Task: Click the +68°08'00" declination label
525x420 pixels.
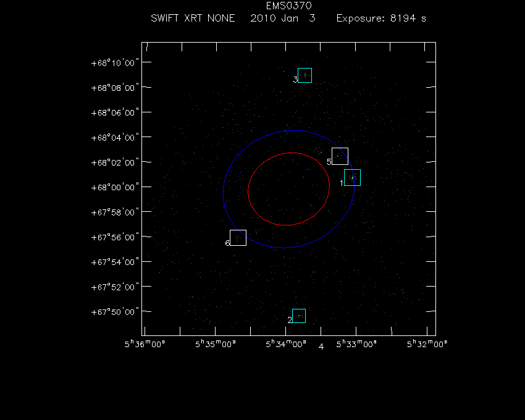Action: (x=115, y=88)
